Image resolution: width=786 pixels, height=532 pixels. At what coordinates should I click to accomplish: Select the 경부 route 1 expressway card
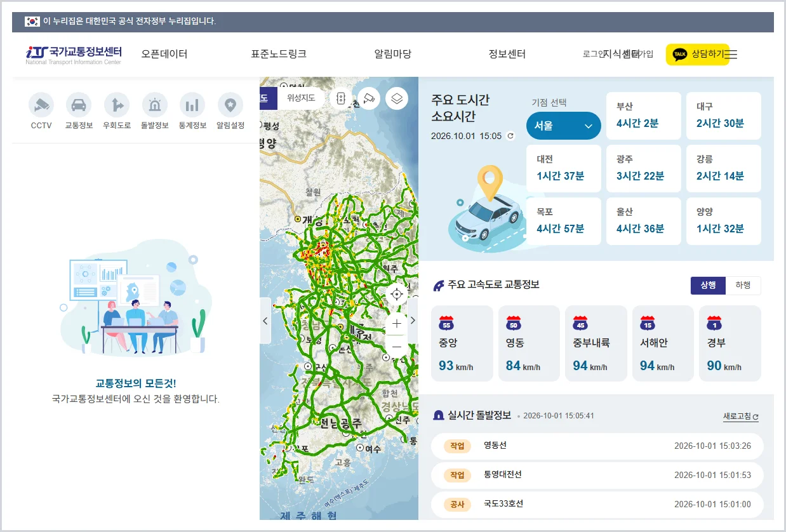point(730,343)
